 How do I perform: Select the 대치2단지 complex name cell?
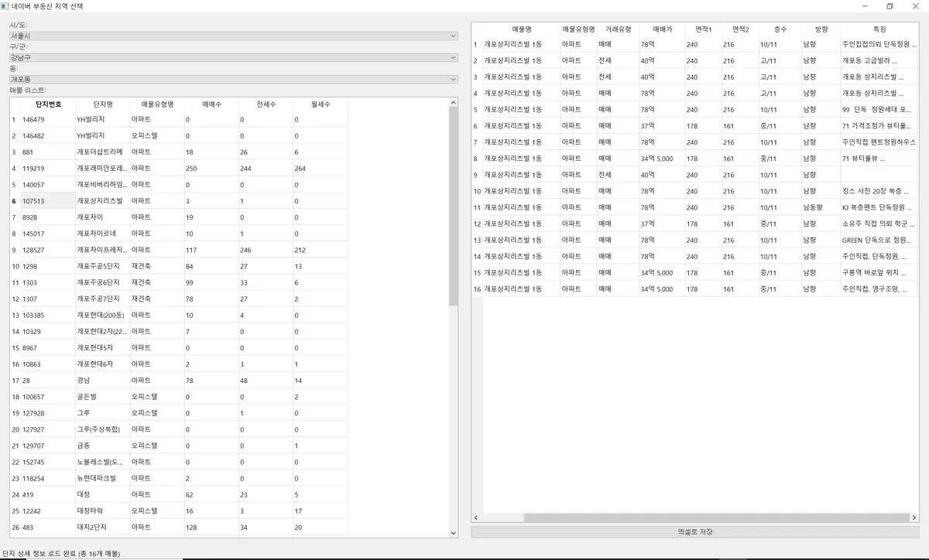point(102,527)
